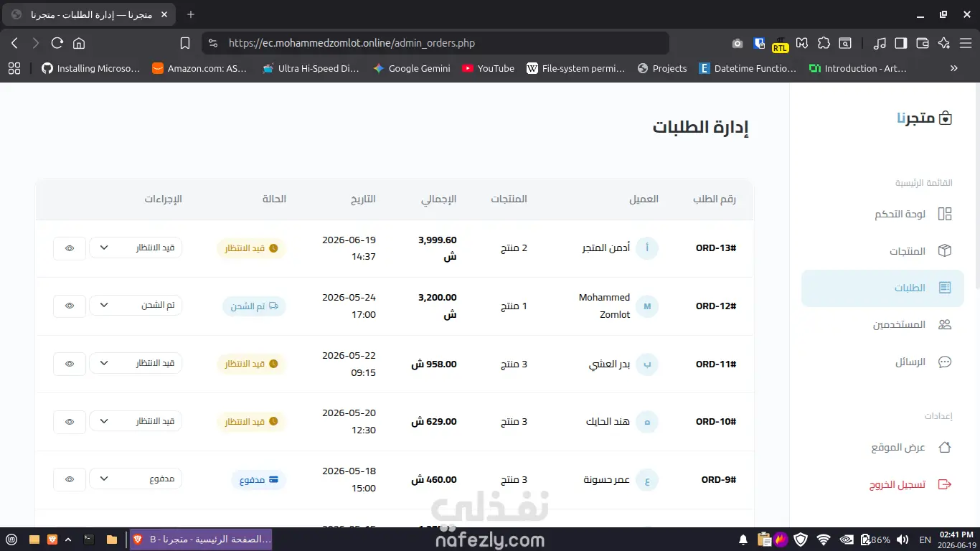
Task: Click the camera screenshot icon in toolbar
Action: (738, 43)
